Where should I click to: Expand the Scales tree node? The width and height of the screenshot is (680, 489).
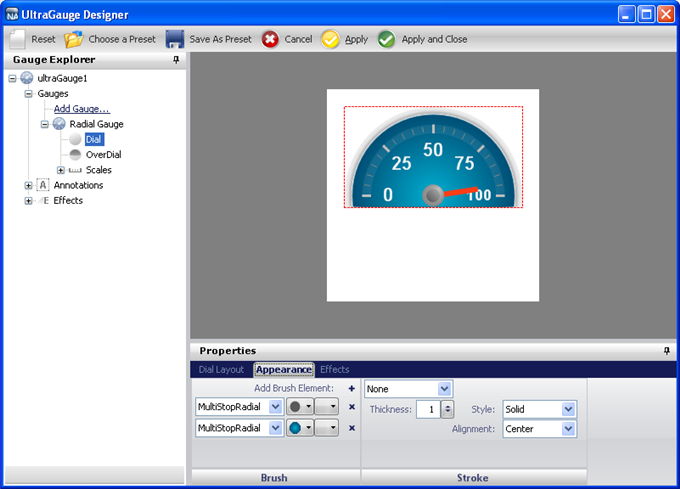[61, 170]
